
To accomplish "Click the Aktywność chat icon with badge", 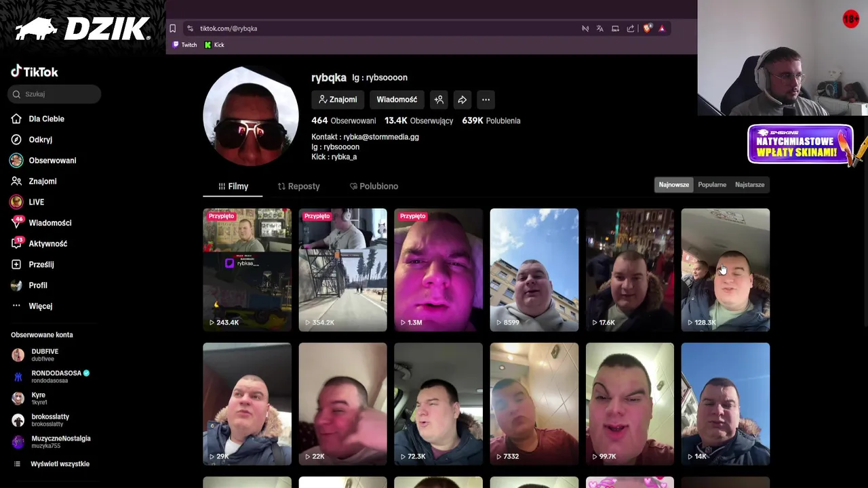I will coord(16,243).
